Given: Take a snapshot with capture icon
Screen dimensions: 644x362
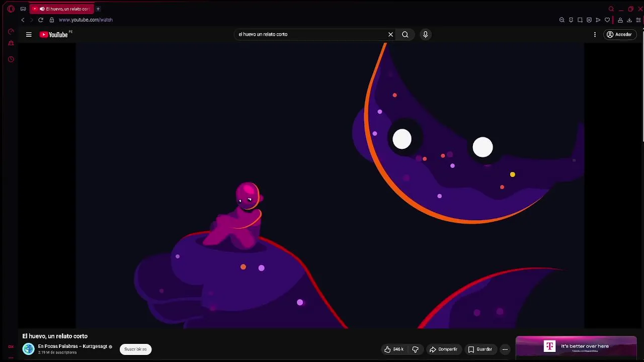Looking at the screenshot, I should 580,20.
